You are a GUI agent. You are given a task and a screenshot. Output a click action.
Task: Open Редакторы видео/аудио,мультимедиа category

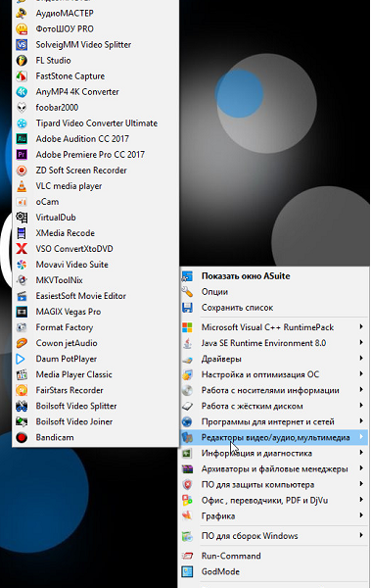274,437
